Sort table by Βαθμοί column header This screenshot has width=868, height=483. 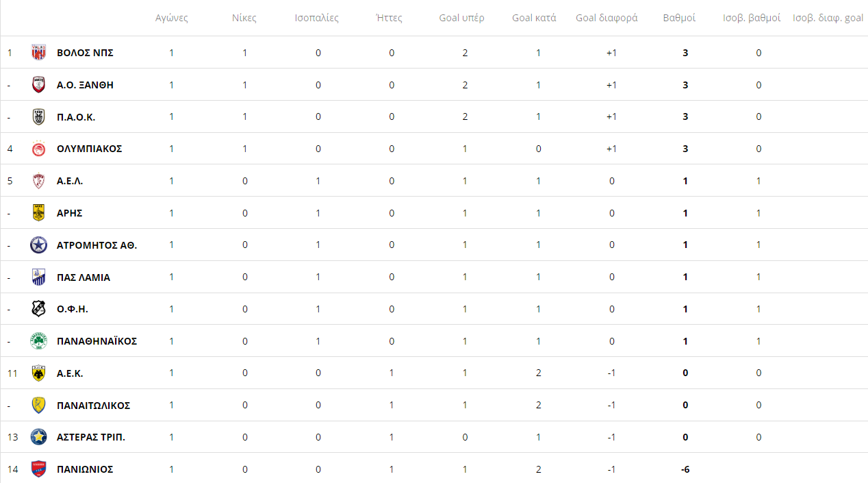point(679,18)
